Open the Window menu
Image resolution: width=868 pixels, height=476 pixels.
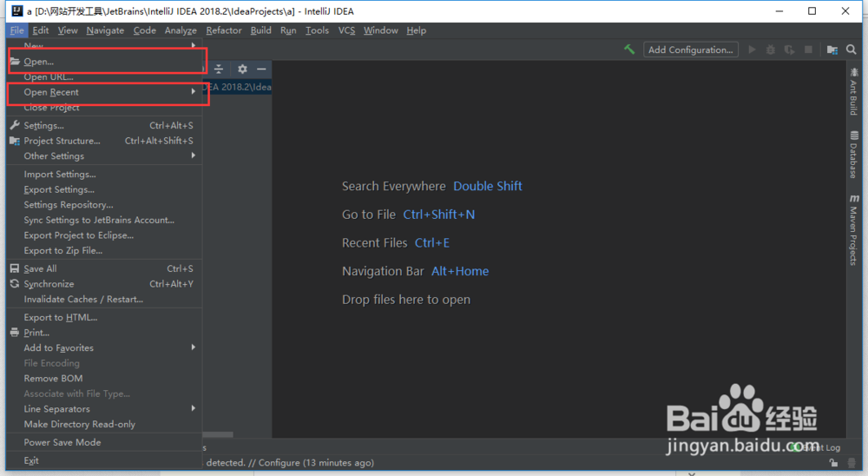click(x=381, y=30)
